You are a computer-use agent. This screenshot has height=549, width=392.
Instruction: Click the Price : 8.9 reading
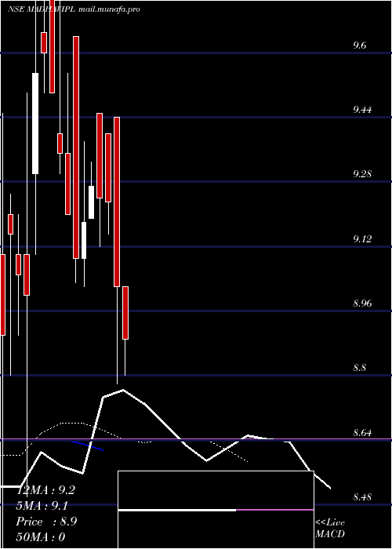[x=46, y=522]
